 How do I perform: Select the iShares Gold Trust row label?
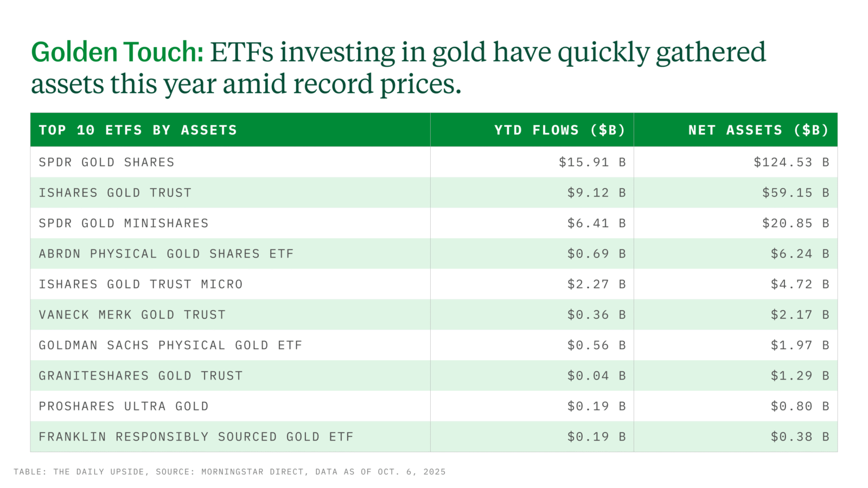click(x=115, y=192)
